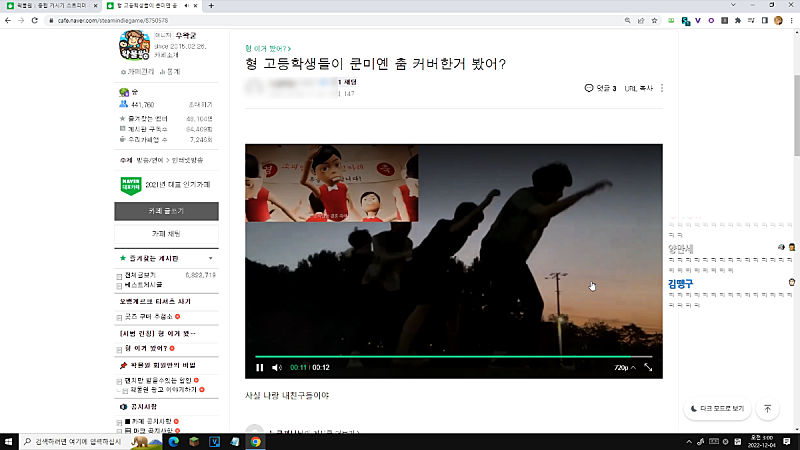Click the browser forward arrow

pos(21,20)
